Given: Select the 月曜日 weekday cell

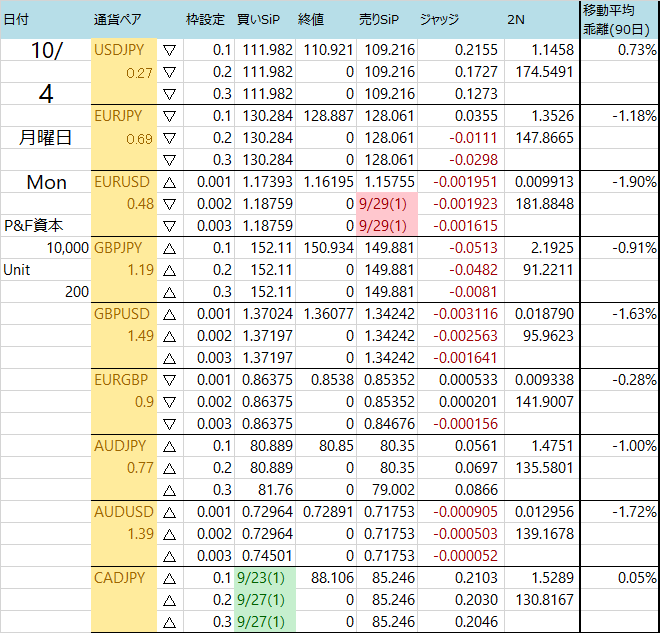Looking at the screenshot, I should pyautogui.click(x=45, y=138).
